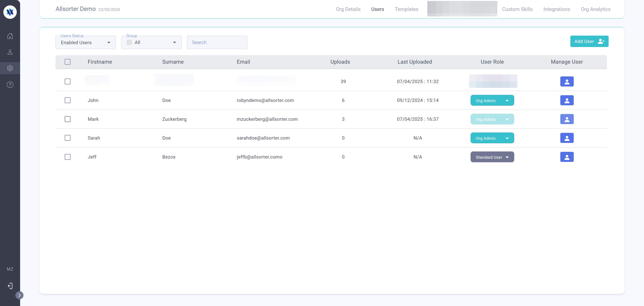Select Sarah Doe's row checkbox

click(x=67, y=138)
